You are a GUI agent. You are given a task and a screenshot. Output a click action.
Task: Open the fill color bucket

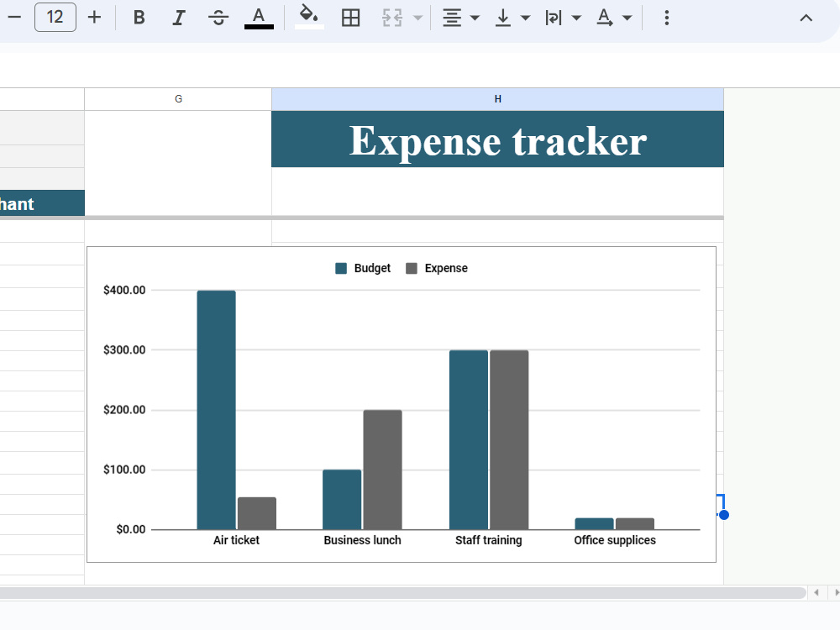coord(309,18)
